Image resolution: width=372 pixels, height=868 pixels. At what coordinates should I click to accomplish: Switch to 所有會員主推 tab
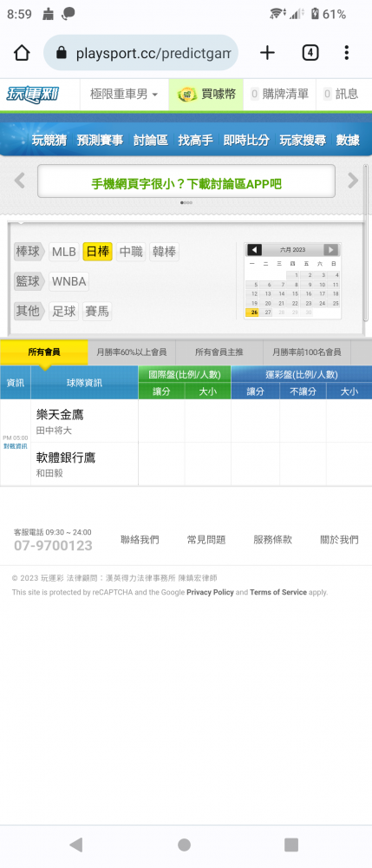219,352
